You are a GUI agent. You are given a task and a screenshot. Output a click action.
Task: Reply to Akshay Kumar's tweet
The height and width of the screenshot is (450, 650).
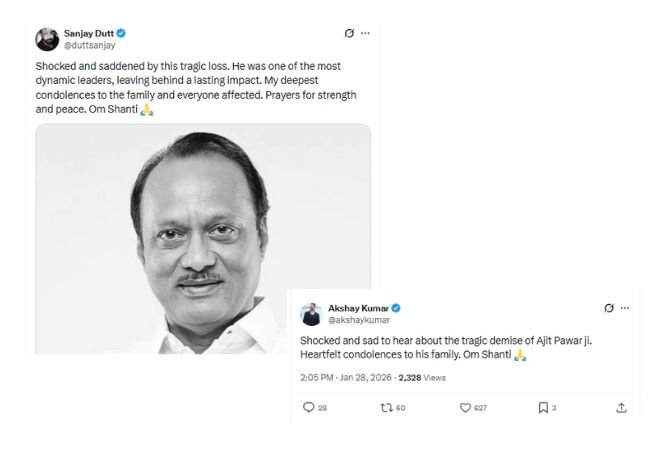[308, 407]
